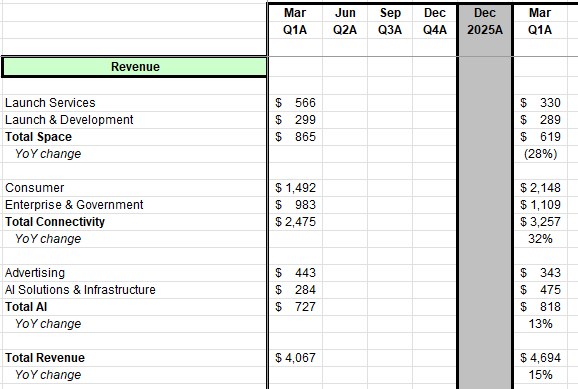
Task: Select the Total Space row label
Action: click(38, 137)
